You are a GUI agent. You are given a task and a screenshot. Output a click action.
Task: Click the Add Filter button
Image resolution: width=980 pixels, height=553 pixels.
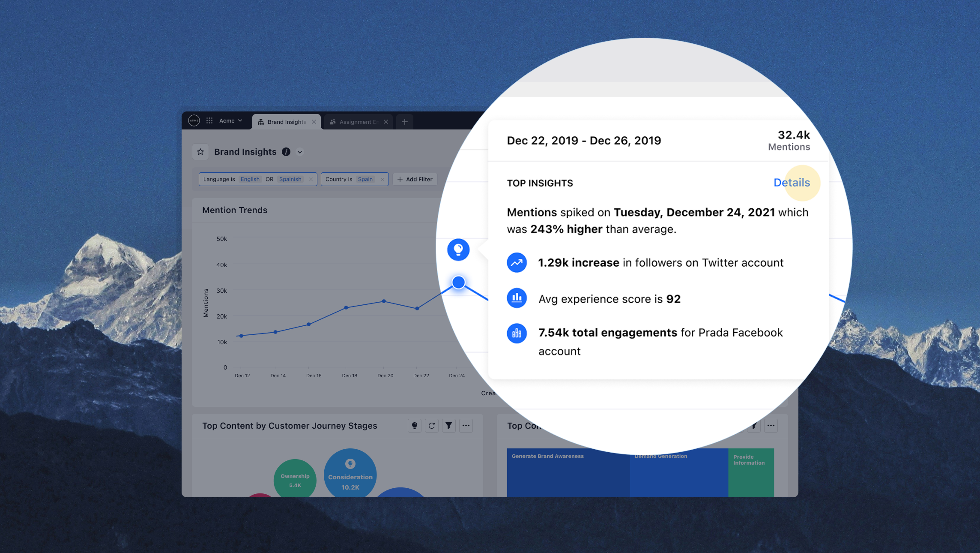pyautogui.click(x=414, y=179)
